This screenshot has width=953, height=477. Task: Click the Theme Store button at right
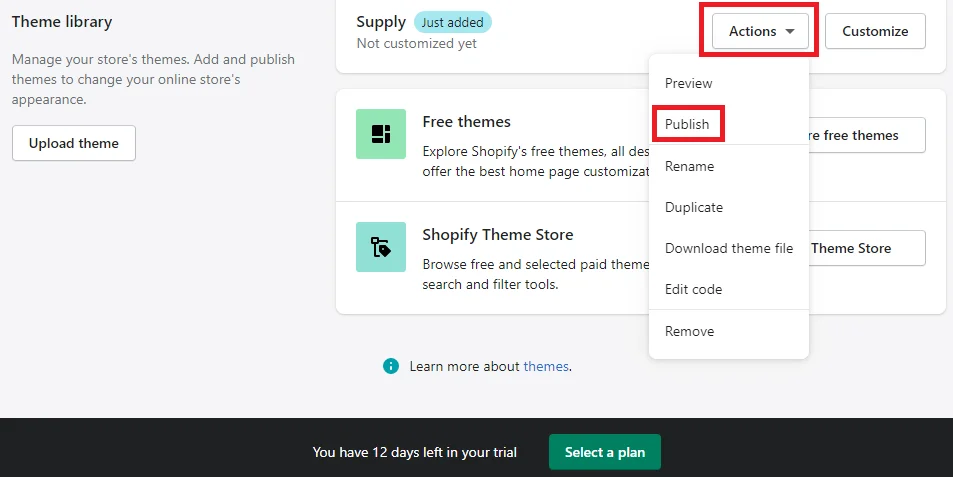tap(866, 248)
